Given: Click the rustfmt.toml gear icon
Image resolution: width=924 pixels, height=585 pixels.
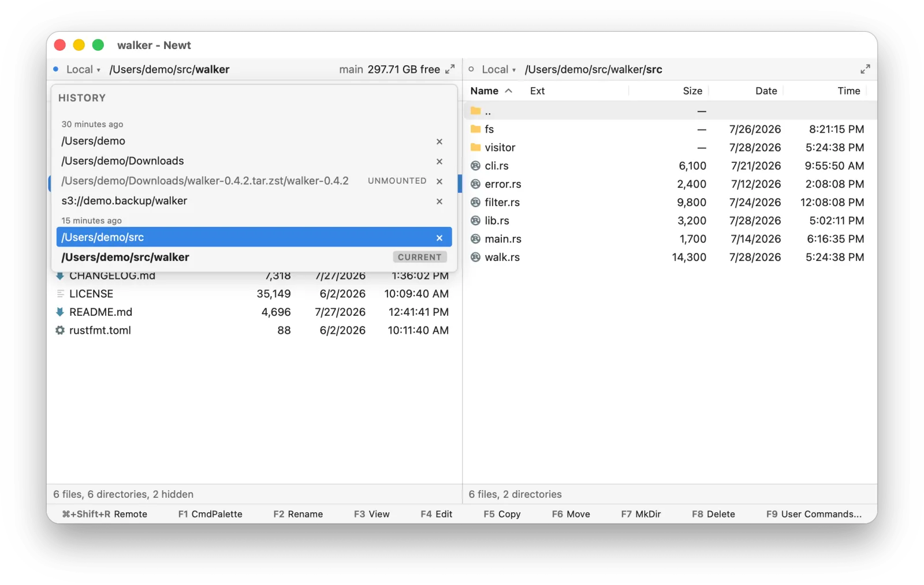Looking at the screenshot, I should (60, 330).
